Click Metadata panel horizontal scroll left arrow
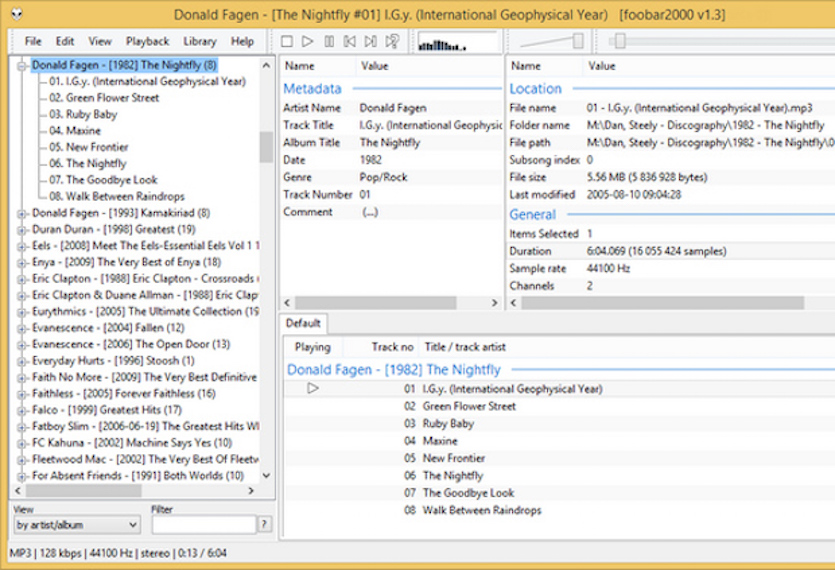This screenshot has width=835, height=570. [x=287, y=303]
